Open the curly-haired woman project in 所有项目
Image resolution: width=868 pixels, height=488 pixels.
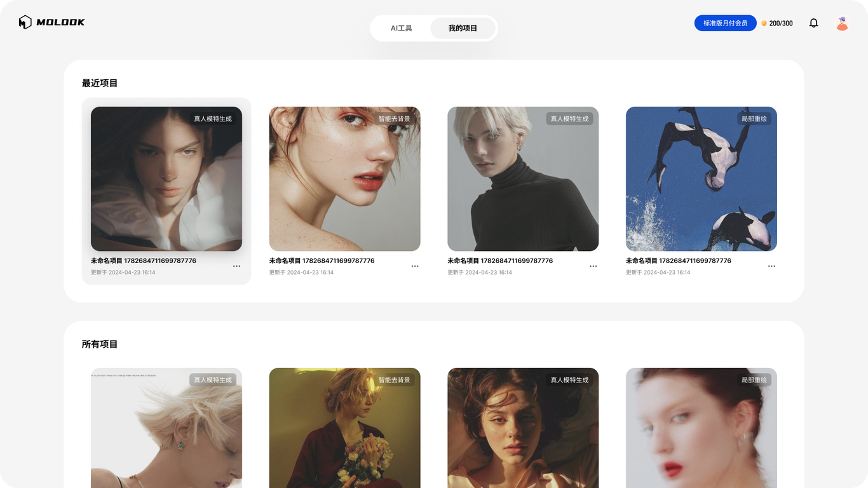[523, 428]
